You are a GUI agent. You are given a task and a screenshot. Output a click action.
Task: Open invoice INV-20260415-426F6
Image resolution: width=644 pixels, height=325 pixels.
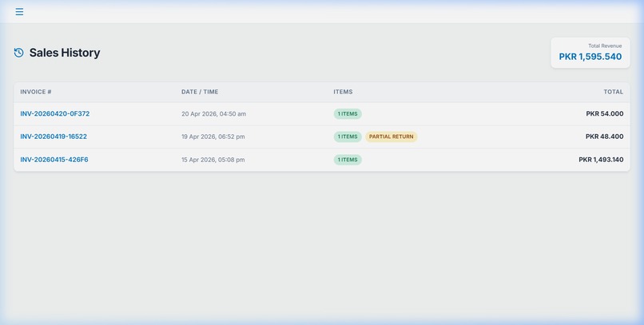(x=54, y=160)
